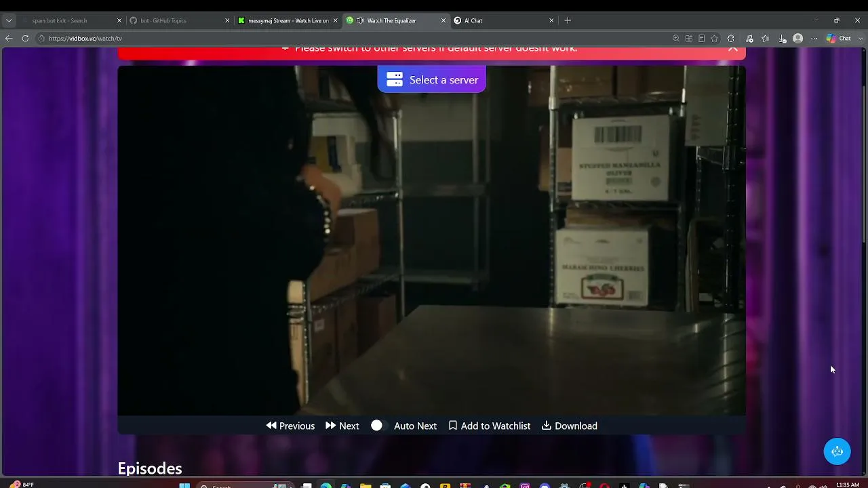Image resolution: width=868 pixels, height=488 pixels.
Task: Open the media playback control icon
Action: (749, 39)
